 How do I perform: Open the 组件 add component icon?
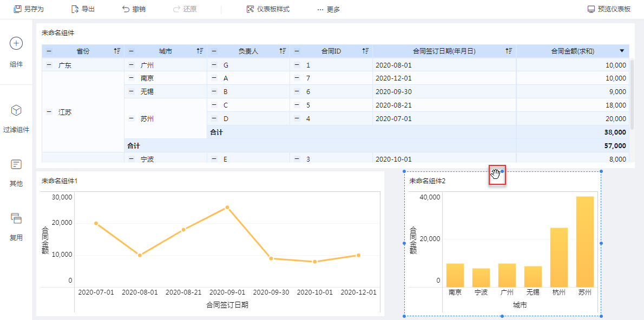point(16,43)
